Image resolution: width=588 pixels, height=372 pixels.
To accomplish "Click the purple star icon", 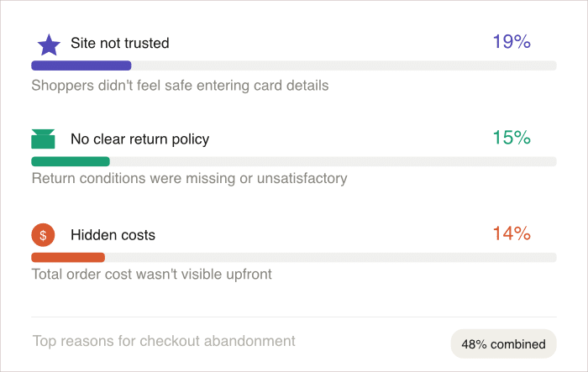I will pos(49,44).
